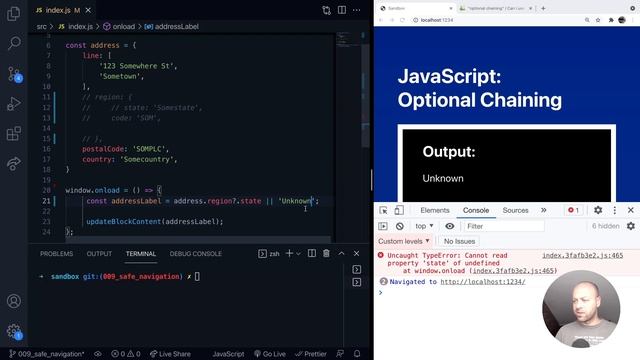Switch to the DEBUG CONSOLE tab
640x360 pixels.
pyautogui.click(x=196, y=254)
